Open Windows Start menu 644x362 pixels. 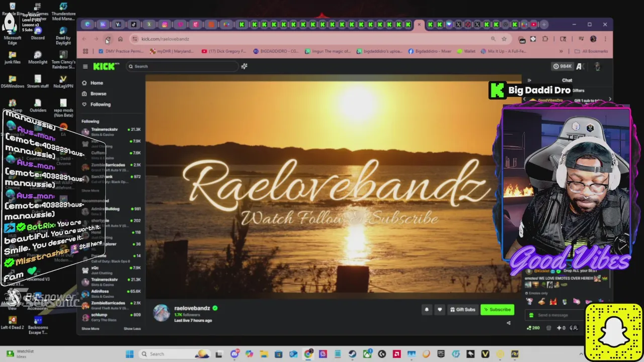pos(129,354)
